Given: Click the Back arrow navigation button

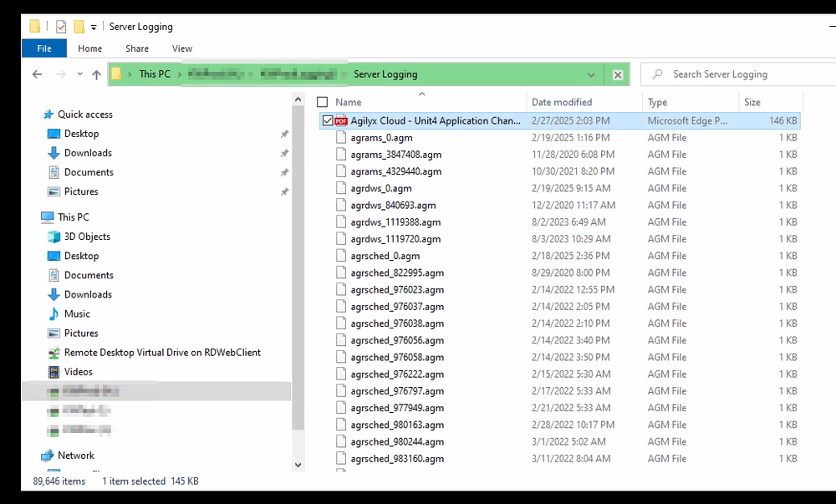Looking at the screenshot, I should [37, 74].
